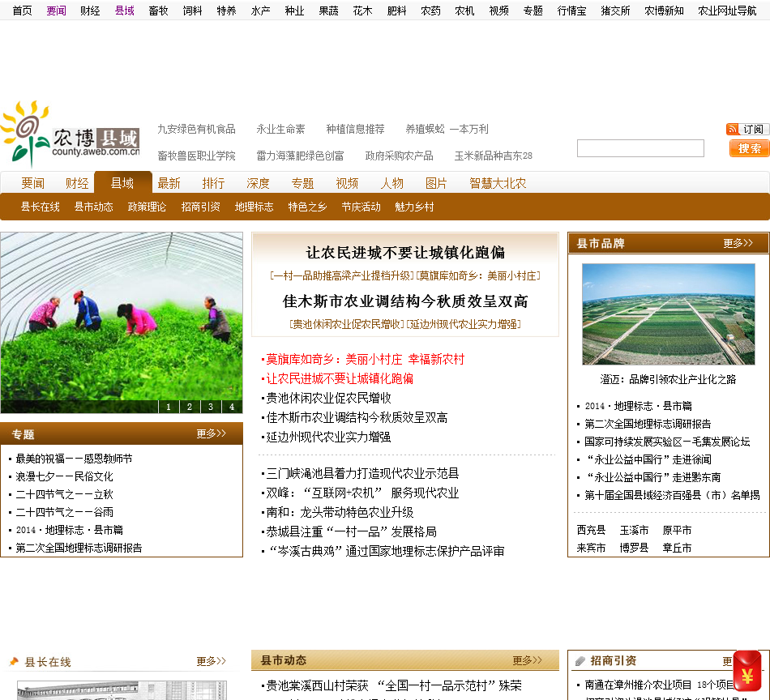Open 农机 in top navigation

(x=464, y=11)
